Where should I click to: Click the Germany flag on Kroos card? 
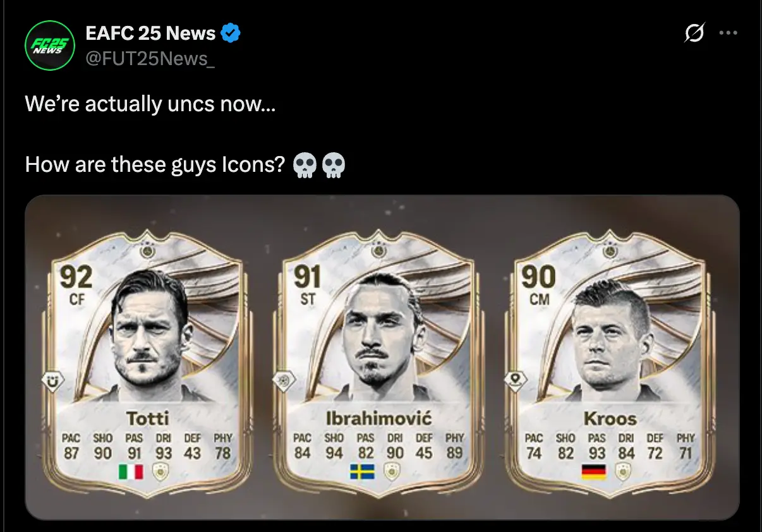pyautogui.click(x=593, y=471)
